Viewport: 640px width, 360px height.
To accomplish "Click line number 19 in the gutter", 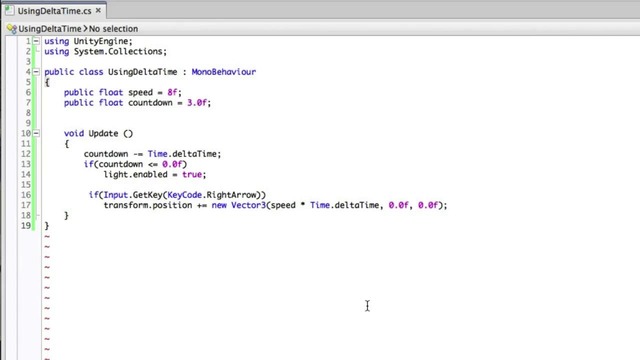I will pos(26,225).
